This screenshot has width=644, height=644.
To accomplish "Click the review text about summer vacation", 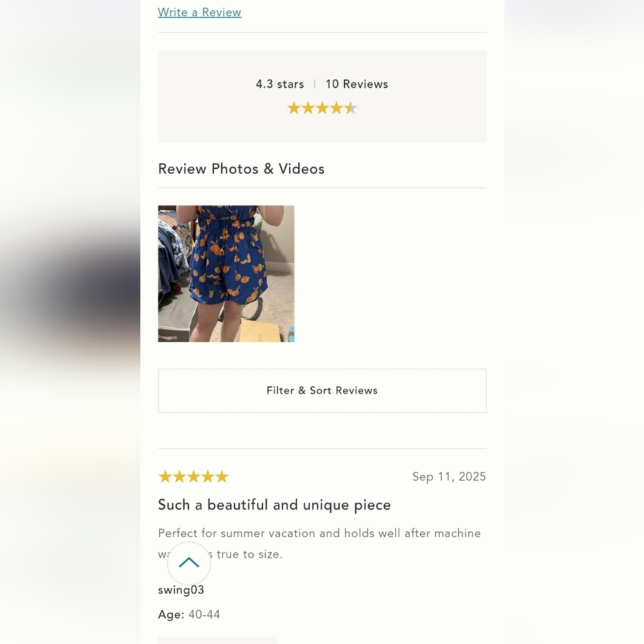I will [x=319, y=533].
